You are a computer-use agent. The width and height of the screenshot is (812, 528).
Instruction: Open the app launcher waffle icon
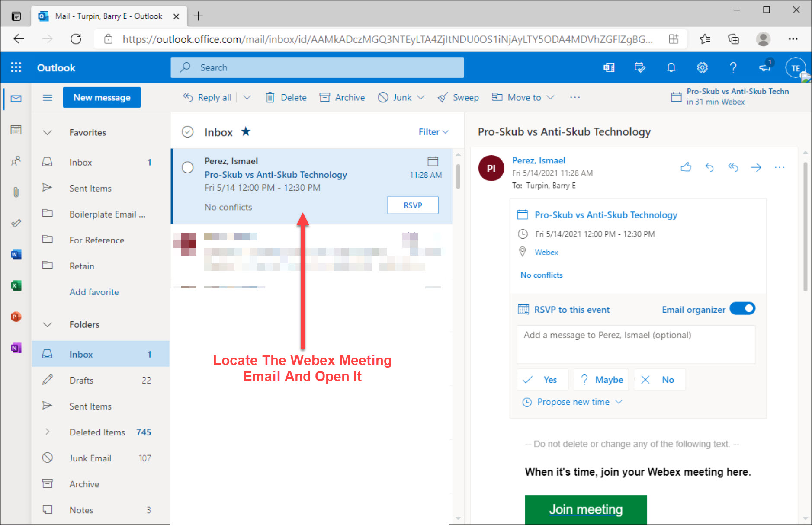point(16,67)
